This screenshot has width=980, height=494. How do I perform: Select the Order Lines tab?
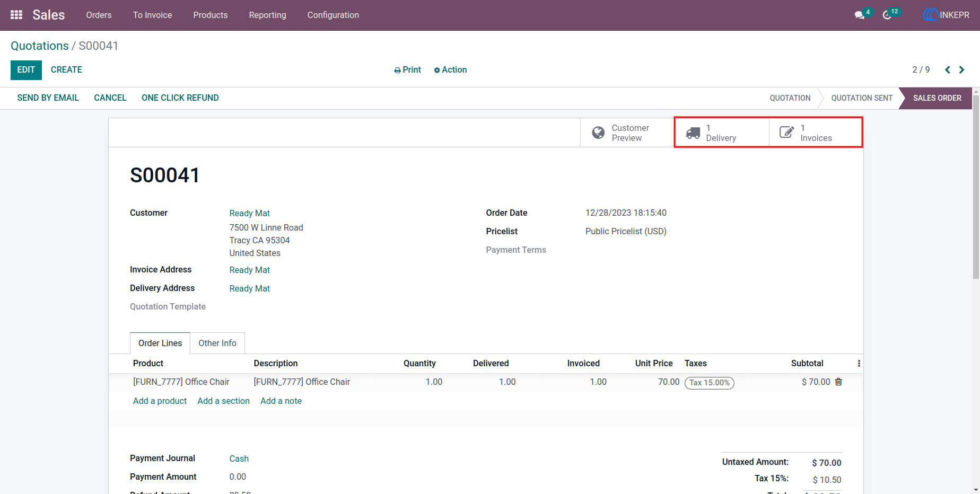[x=160, y=343]
